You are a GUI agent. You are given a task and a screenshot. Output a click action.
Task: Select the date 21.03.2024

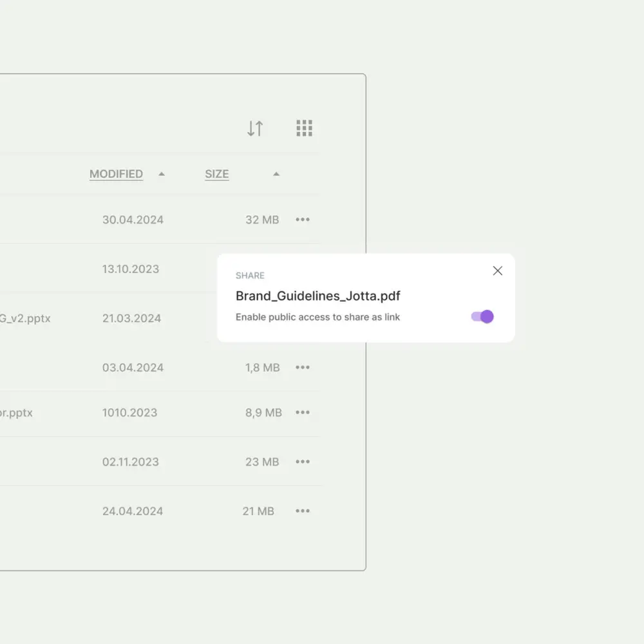131,318
